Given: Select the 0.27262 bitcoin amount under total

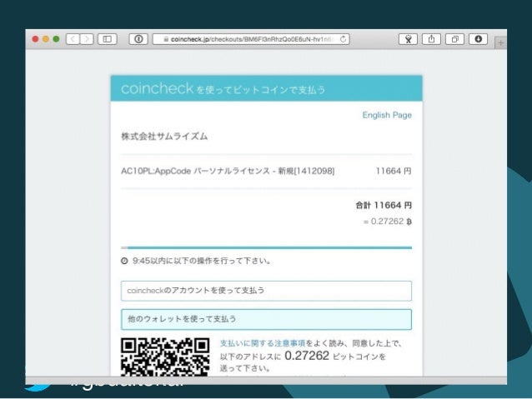Looking at the screenshot, I should (388, 222).
